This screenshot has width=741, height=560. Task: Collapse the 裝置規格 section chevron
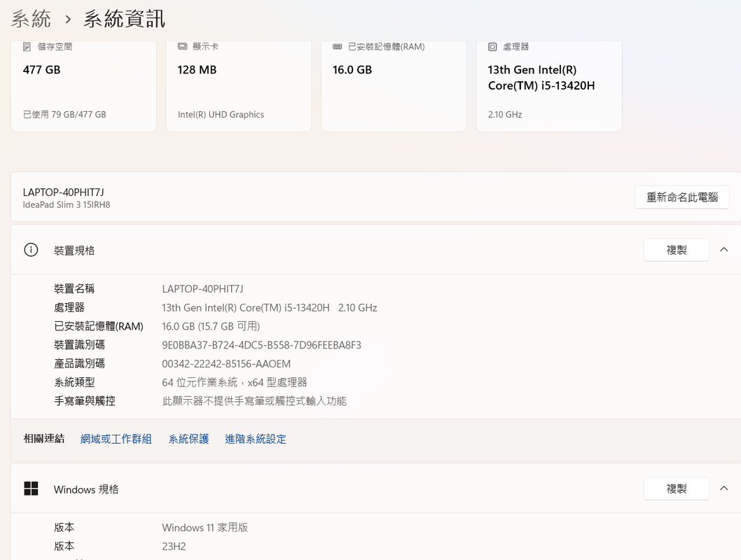pos(724,250)
